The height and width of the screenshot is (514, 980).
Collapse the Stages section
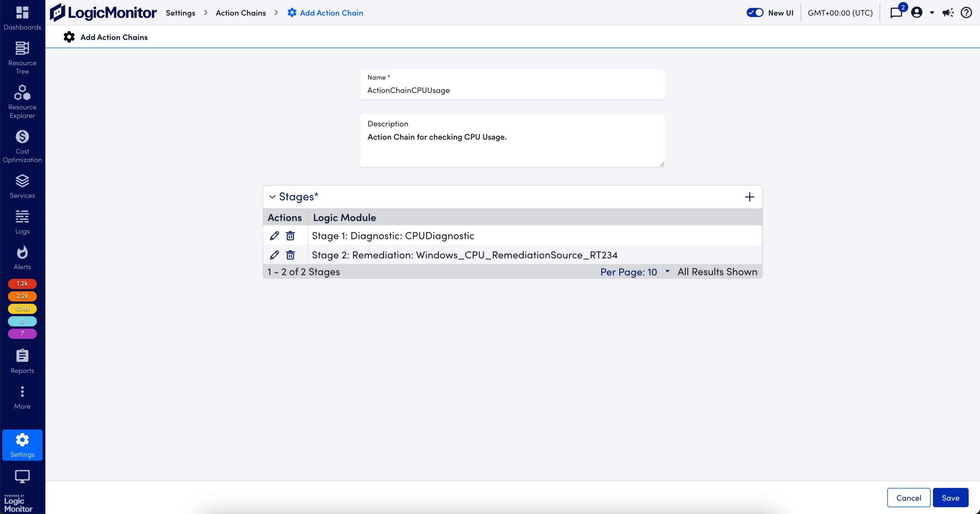(x=272, y=197)
